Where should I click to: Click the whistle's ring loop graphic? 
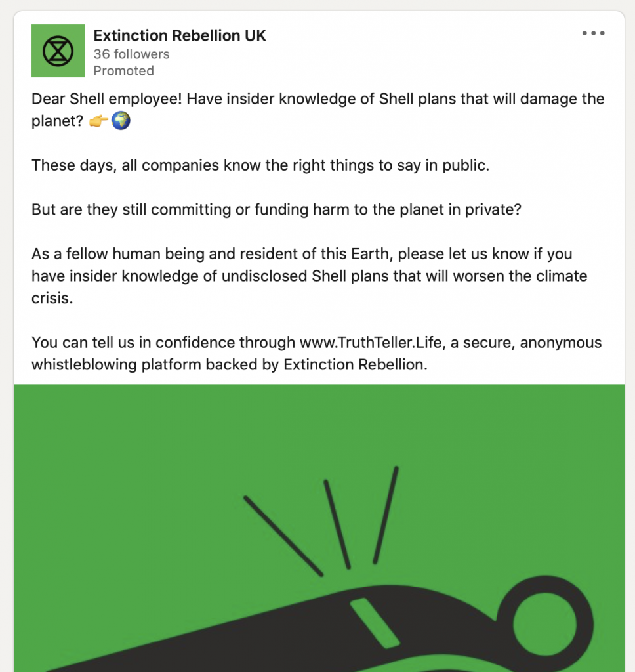(x=544, y=624)
